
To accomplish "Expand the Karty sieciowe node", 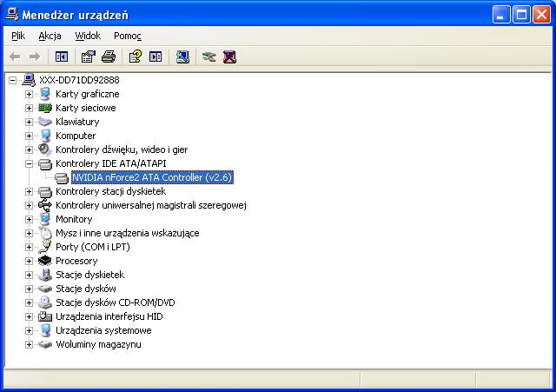I will 29,108.
